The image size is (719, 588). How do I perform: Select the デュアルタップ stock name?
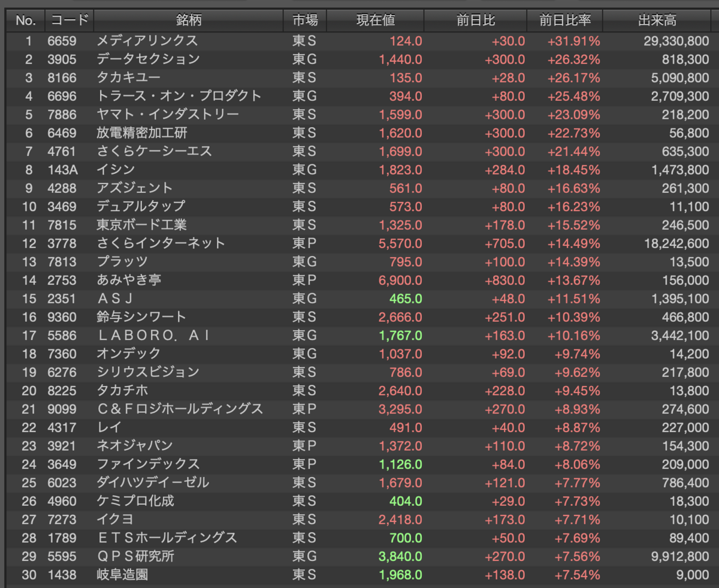[x=141, y=207]
